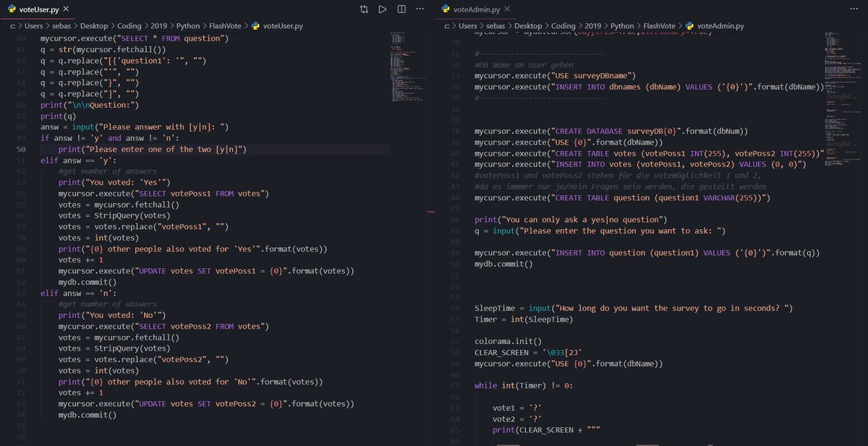Click 'sebas' in the right editor breadcrumb

(x=496, y=25)
